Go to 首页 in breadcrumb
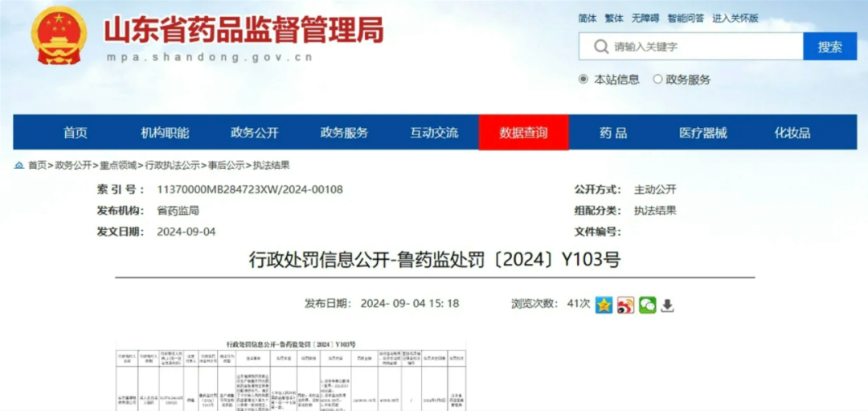The image size is (868, 411). click(37, 166)
